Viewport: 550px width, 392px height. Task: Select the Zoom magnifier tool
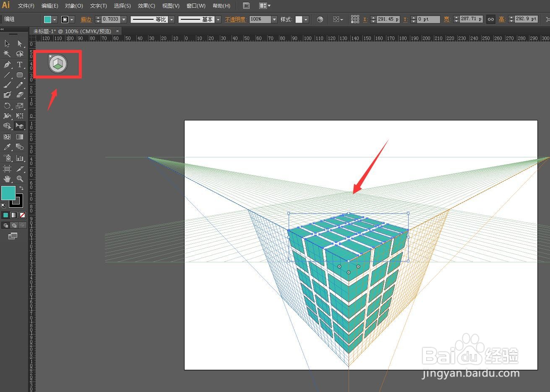[x=20, y=179]
